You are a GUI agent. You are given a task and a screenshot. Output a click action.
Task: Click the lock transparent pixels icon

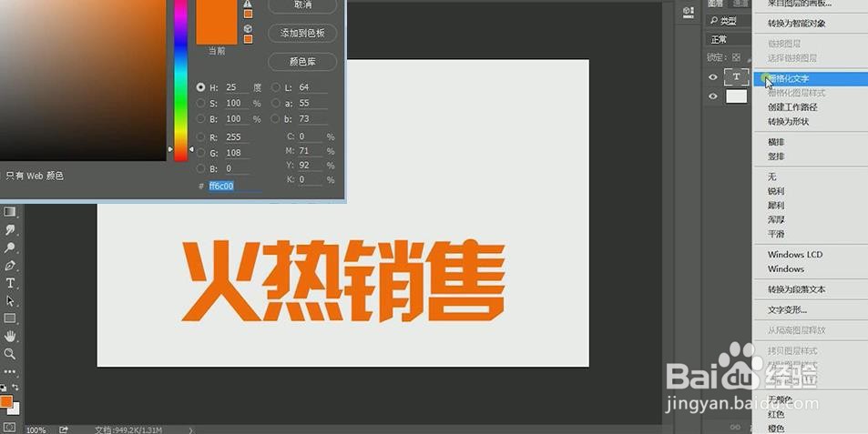736,57
